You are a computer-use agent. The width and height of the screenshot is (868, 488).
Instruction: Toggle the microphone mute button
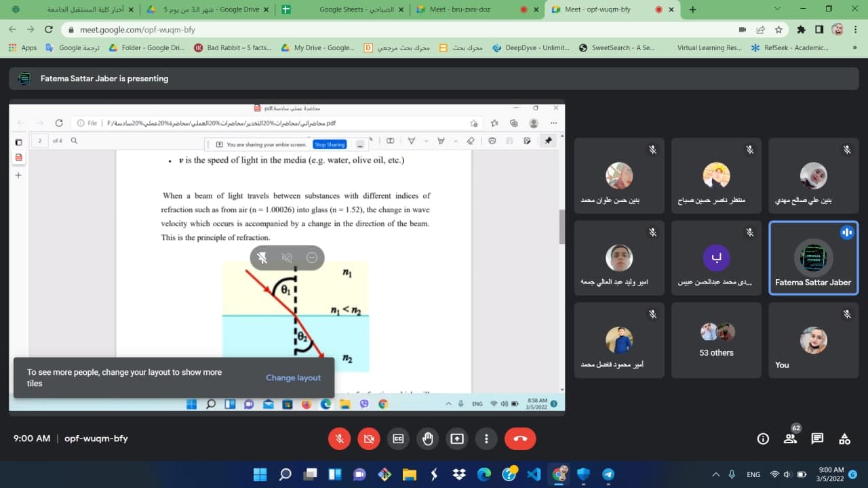point(340,439)
